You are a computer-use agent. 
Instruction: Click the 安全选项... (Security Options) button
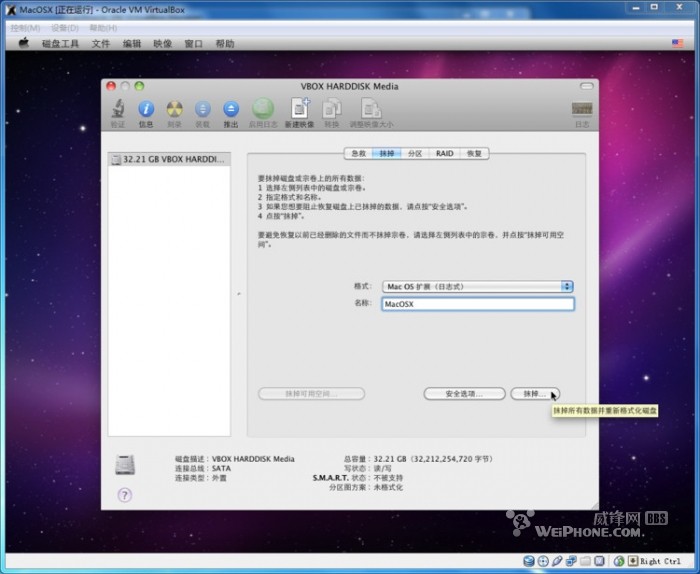464,394
